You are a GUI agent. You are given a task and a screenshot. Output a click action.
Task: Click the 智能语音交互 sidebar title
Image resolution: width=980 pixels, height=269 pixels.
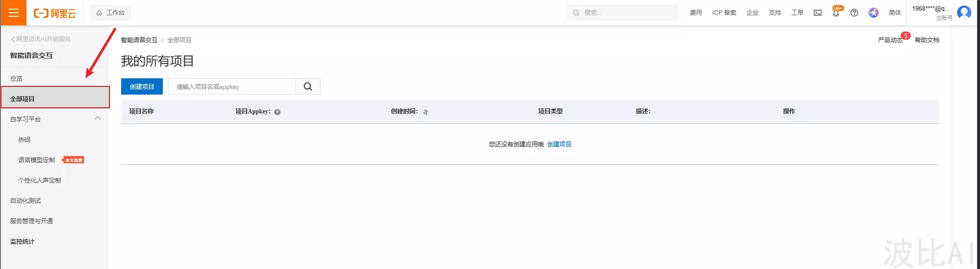[32, 55]
